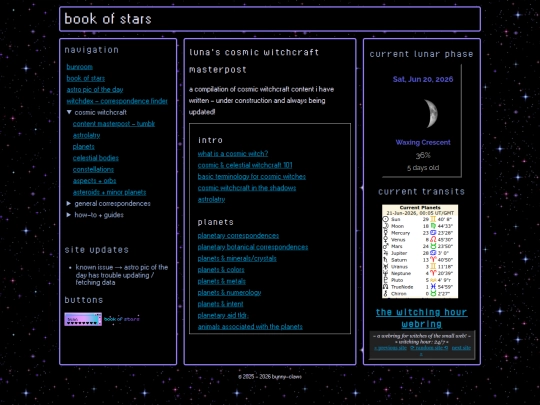Click the Waxing Crescent phase label
The height and width of the screenshot is (405, 540).
pyautogui.click(x=423, y=143)
